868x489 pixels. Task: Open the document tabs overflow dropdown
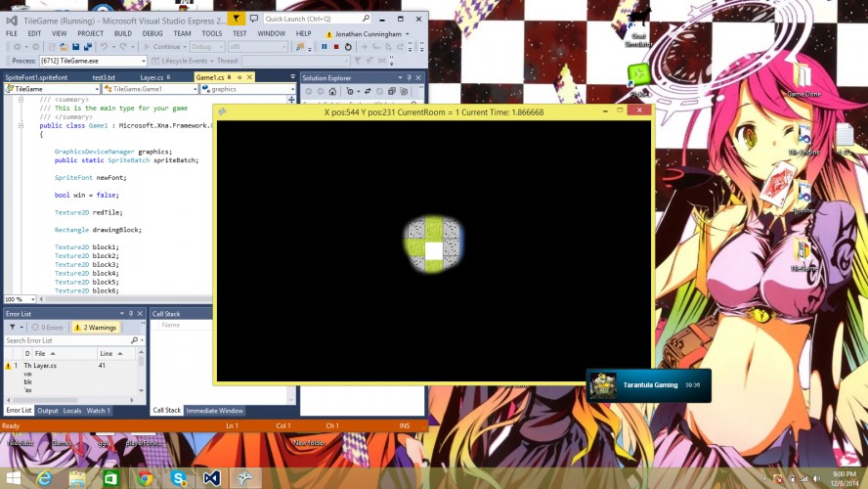pos(292,77)
